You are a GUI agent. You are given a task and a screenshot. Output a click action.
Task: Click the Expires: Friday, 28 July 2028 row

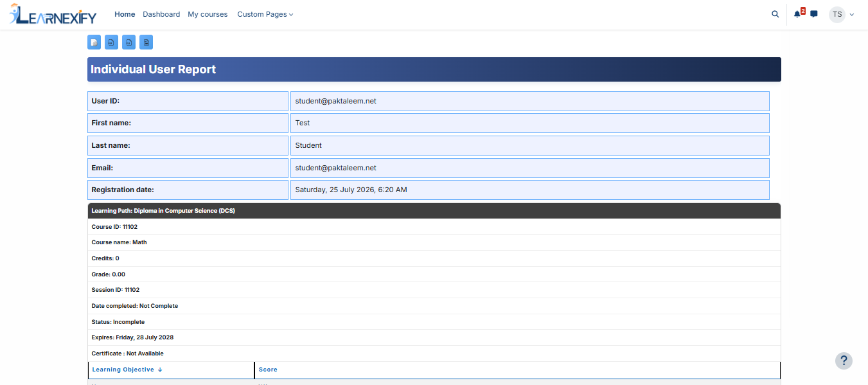(434, 337)
